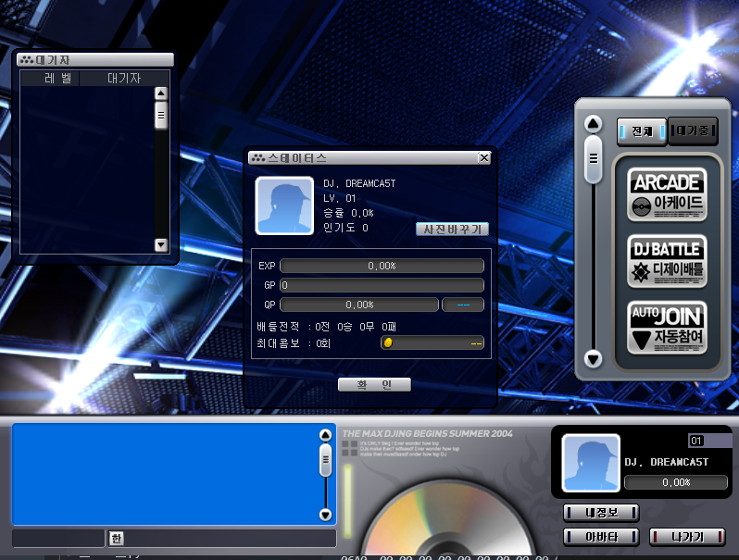This screenshot has width=739, height=560.
Task: Click chat window scroll up arrow
Action: tap(325, 435)
